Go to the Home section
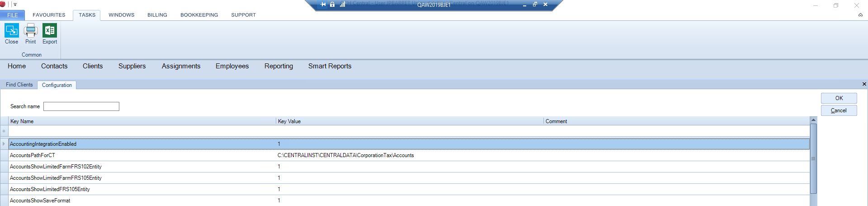Screen dimensions: 868x206 pyautogui.click(x=17, y=66)
